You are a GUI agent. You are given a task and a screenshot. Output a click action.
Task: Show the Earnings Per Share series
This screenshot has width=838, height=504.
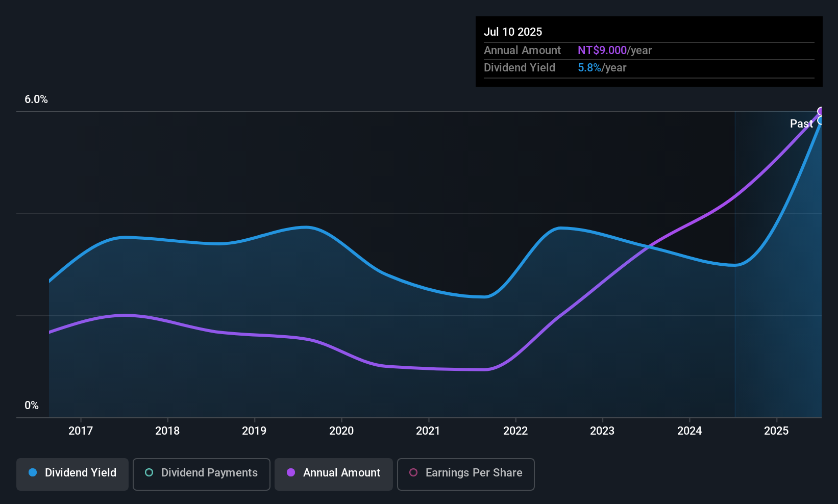[465, 474]
